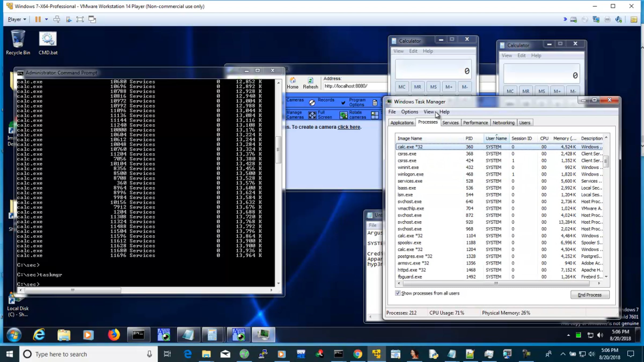Select the postgres.exe *32 process row
The width and height of the screenshot is (644, 362).
(499, 256)
